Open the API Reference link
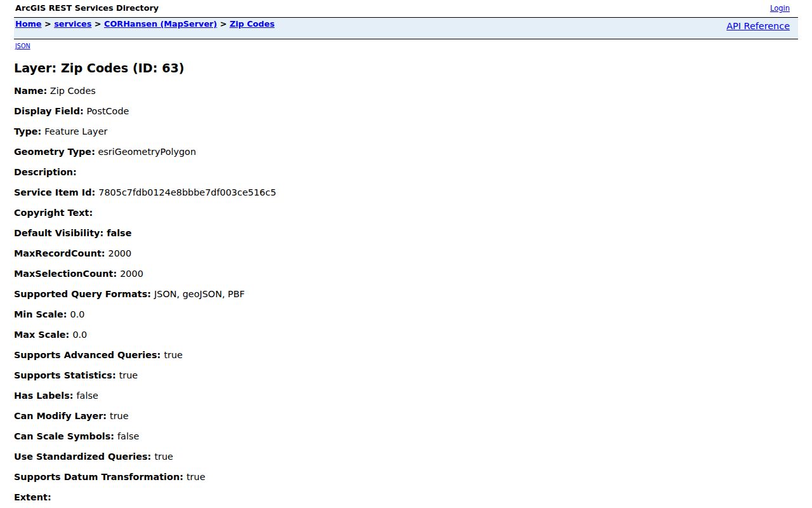The image size is (812, 508). [758, 26]
